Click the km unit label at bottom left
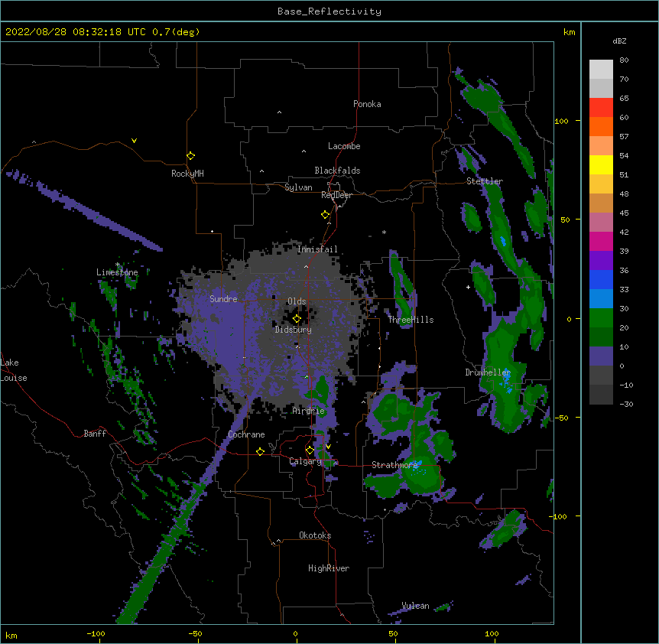This screenshot has width=659, height=644. (x=11, y=636)
